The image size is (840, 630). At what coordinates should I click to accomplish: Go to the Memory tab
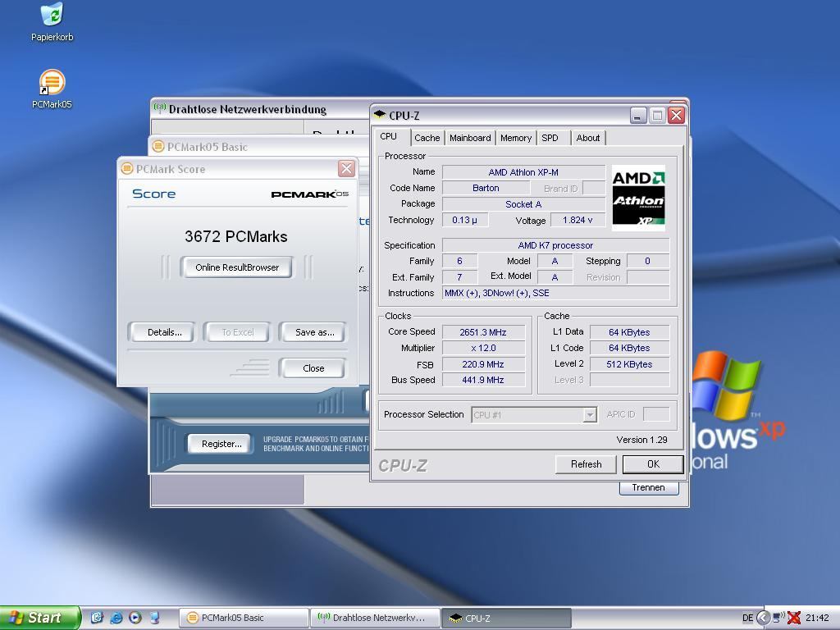click(516, 138)
